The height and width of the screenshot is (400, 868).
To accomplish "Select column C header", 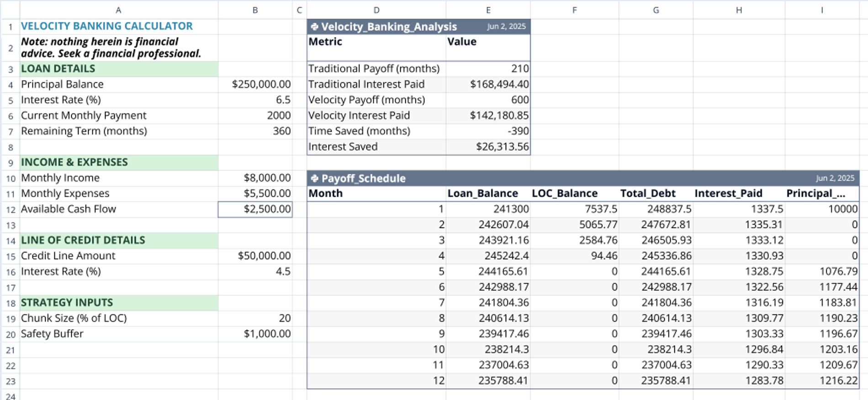I will click(x=299, y=10).
